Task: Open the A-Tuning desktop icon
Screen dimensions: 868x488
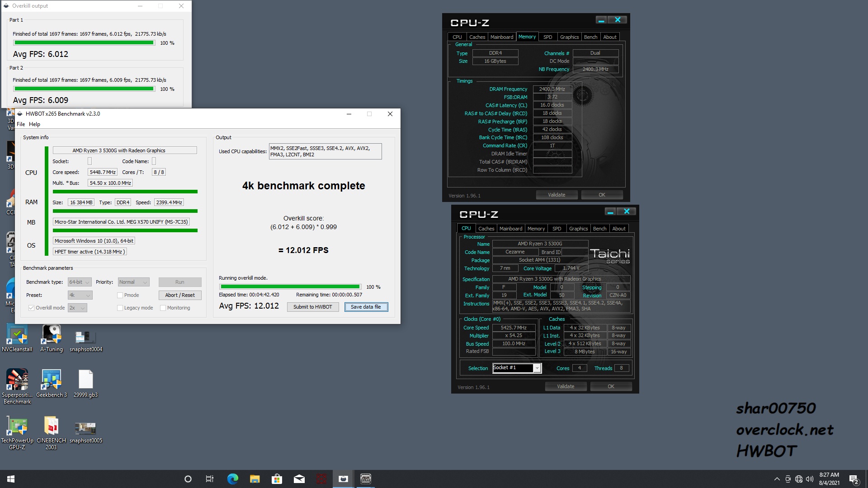Action: (52, 338)
